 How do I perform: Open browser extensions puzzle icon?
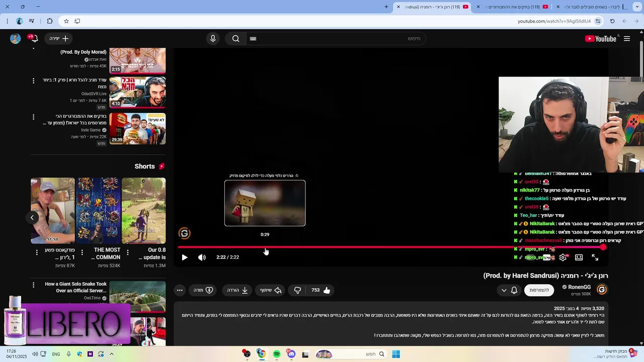pyautogui.click(x=49, y=21)
